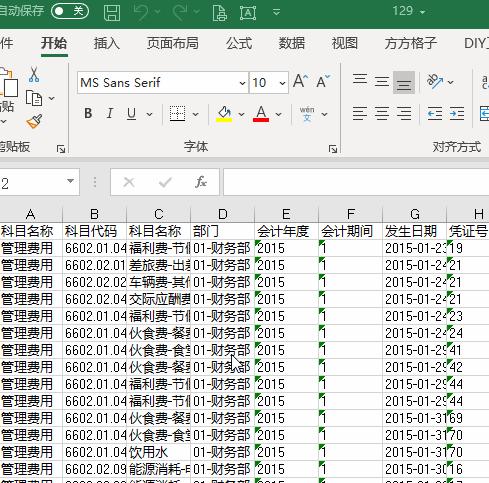Activate the Format Painter brush
489x483 pixels.
[34, 121]
